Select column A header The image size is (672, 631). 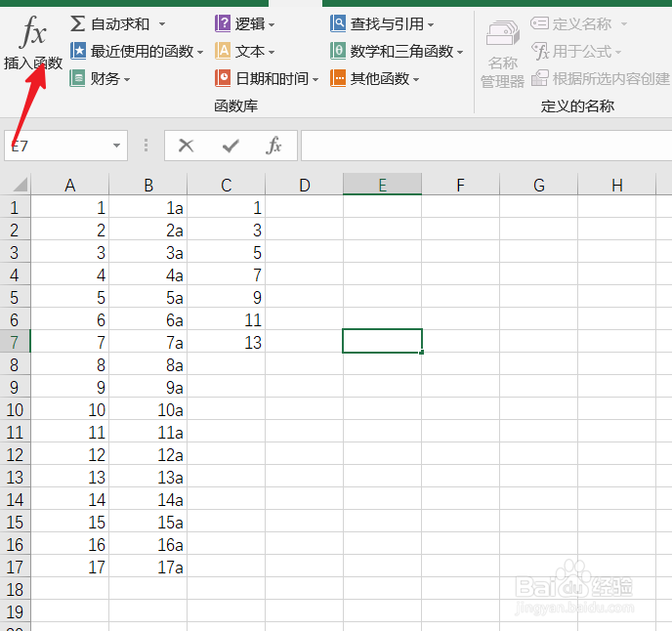pyautogui.click(x=70, y=186)
